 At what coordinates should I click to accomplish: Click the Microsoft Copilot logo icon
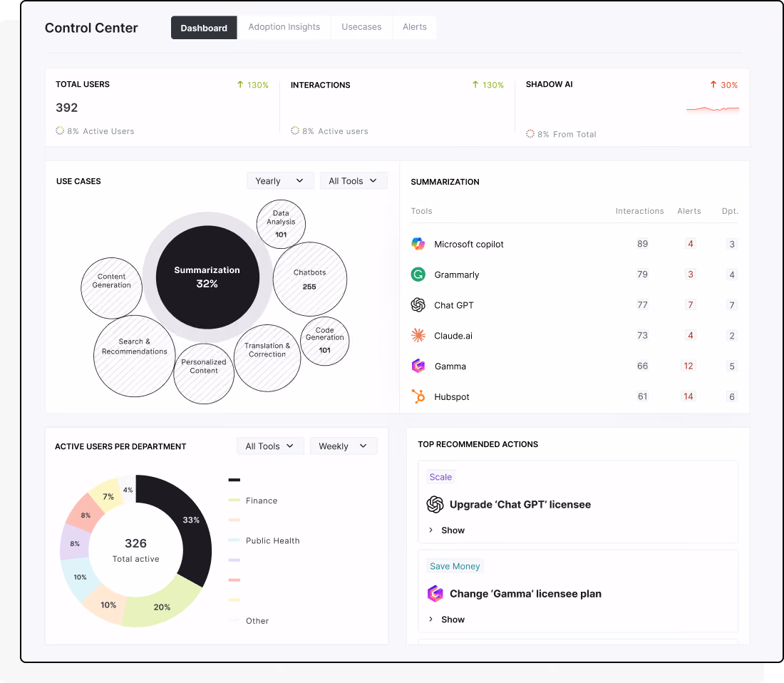[x=418, y=244]
